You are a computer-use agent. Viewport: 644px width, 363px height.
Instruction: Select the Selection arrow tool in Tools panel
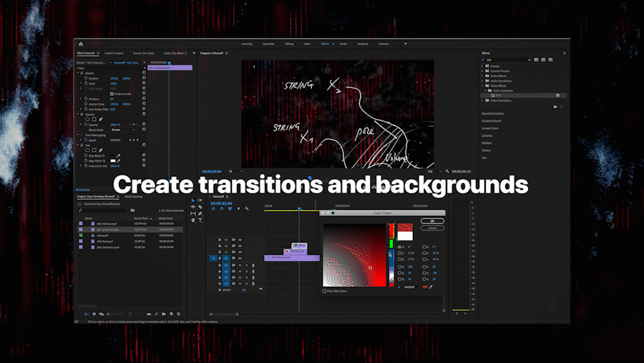coord(192,201)
